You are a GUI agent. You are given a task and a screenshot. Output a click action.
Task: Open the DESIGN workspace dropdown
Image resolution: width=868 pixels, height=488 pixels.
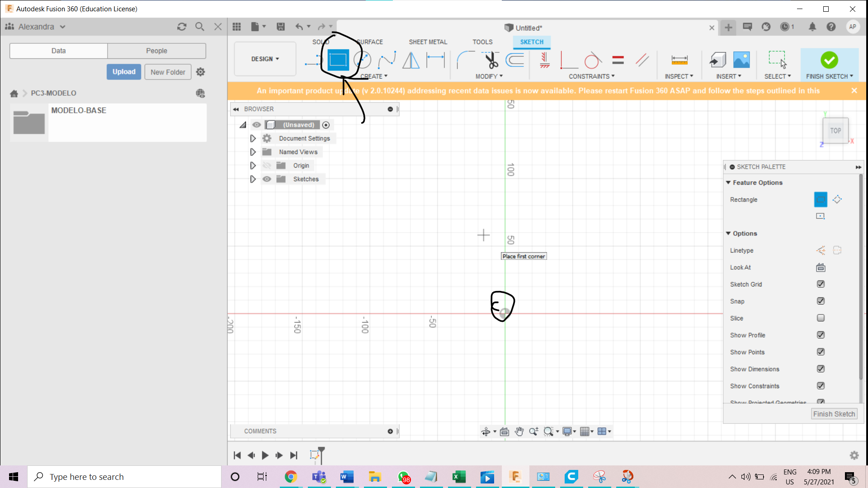point(265,59)
